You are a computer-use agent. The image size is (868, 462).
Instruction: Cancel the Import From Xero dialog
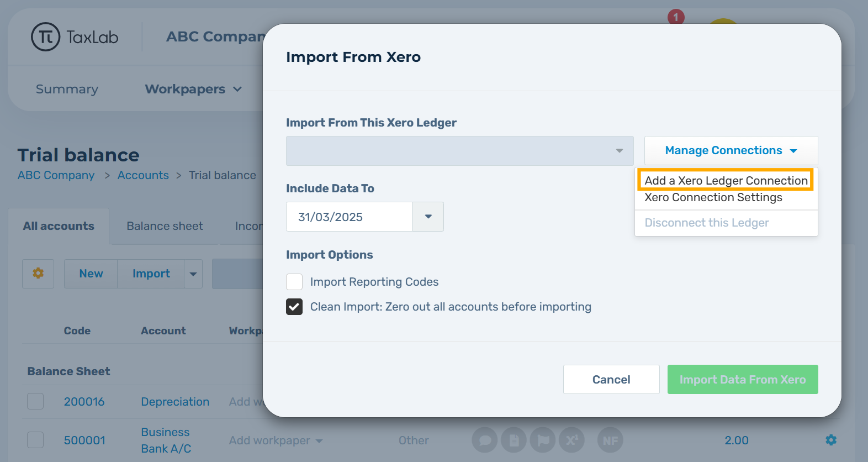[611, 380]
